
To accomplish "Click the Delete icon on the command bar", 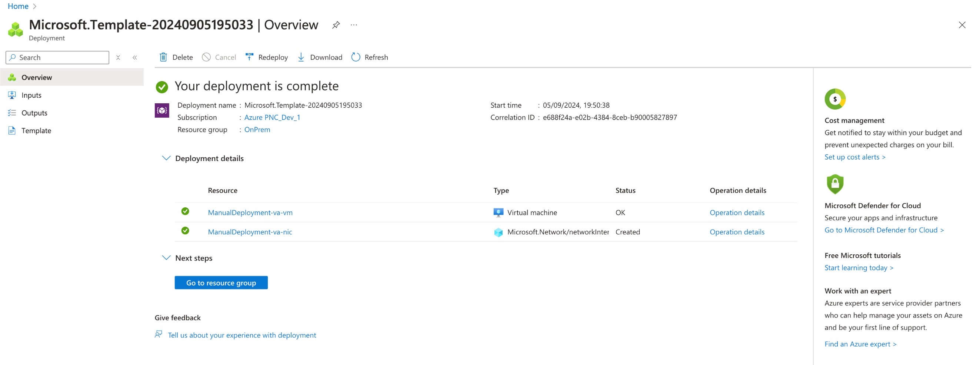I will [163, 57].
